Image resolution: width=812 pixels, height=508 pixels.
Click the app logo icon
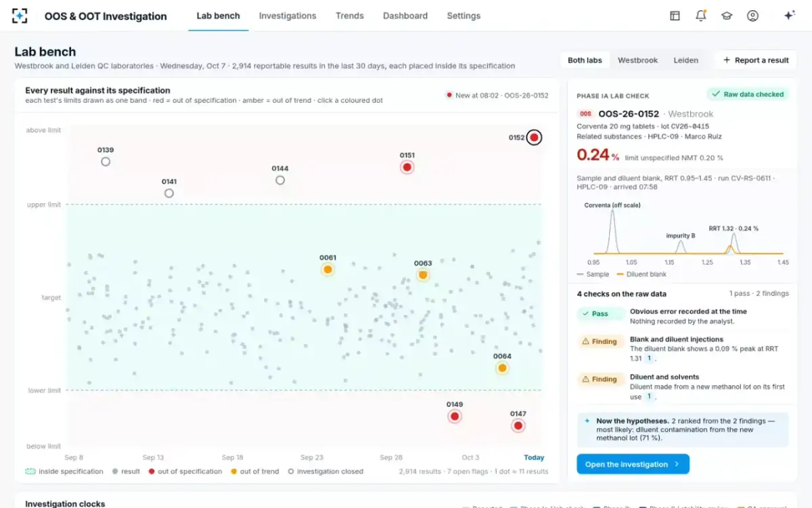[x=20, y=16]
